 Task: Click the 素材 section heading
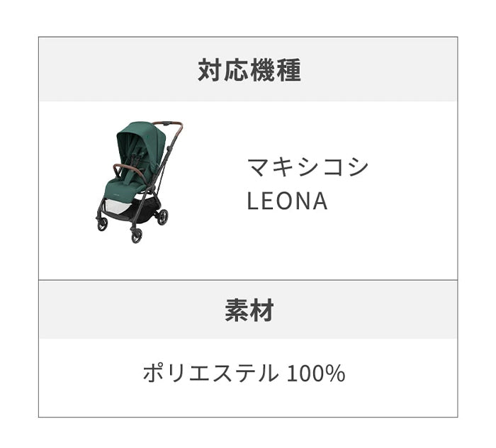[x=248, y=310]
